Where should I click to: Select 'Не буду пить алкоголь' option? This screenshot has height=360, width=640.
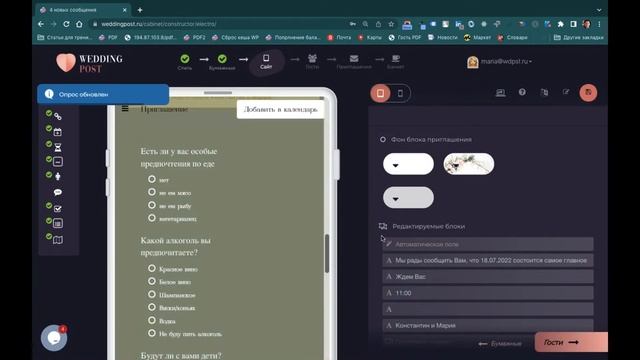(152, 333)
